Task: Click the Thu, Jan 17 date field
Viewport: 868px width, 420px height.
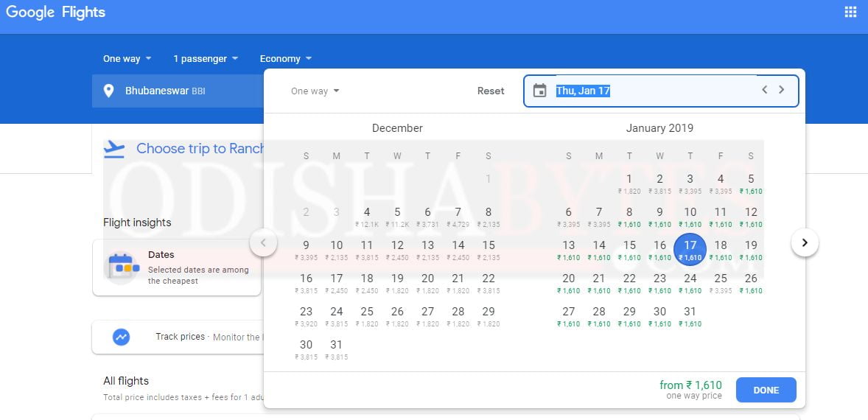Action: (x=648, y=91)
